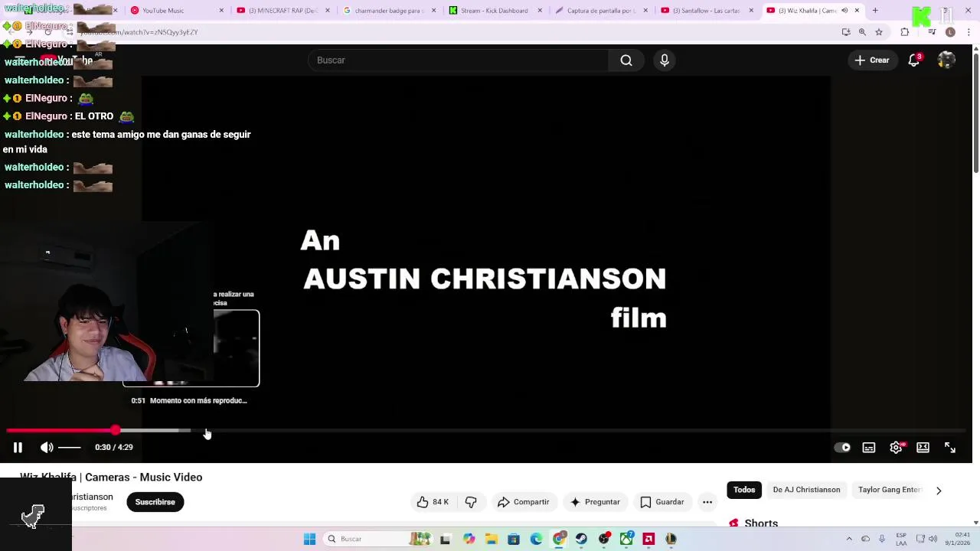
Task: Open Chrome three-dot menu
Action: click(969, 32)
